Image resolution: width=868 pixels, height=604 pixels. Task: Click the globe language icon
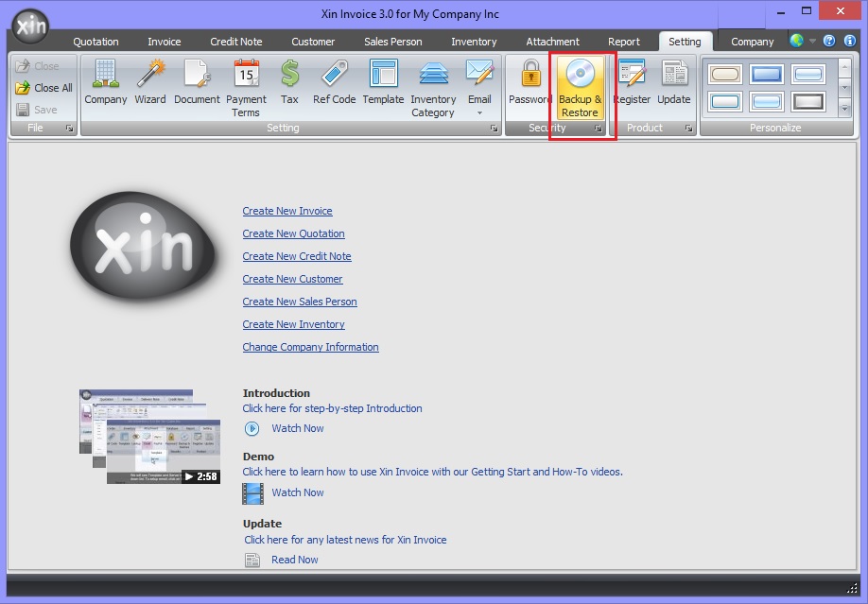[796, 41]
